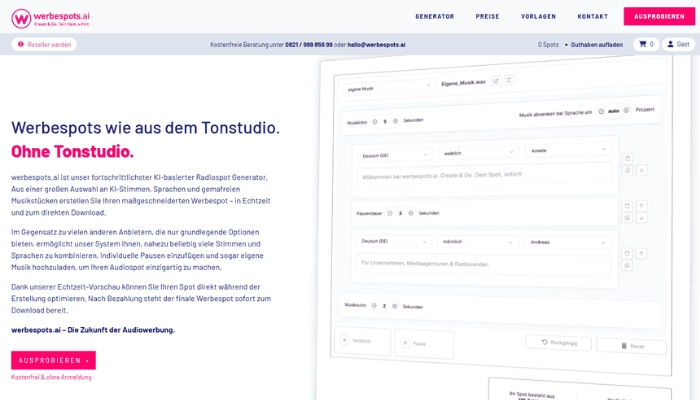Click the info icon beside Reseller werden
Viewport: 700px width, 400px height.
click(x=21, y=44)
